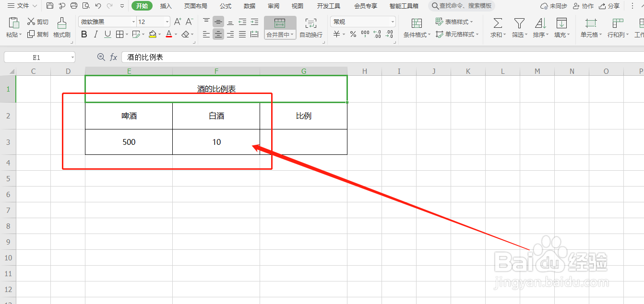Open the 单元格样式 dropdown
The image size is (644, 304).
pos(457,35)
